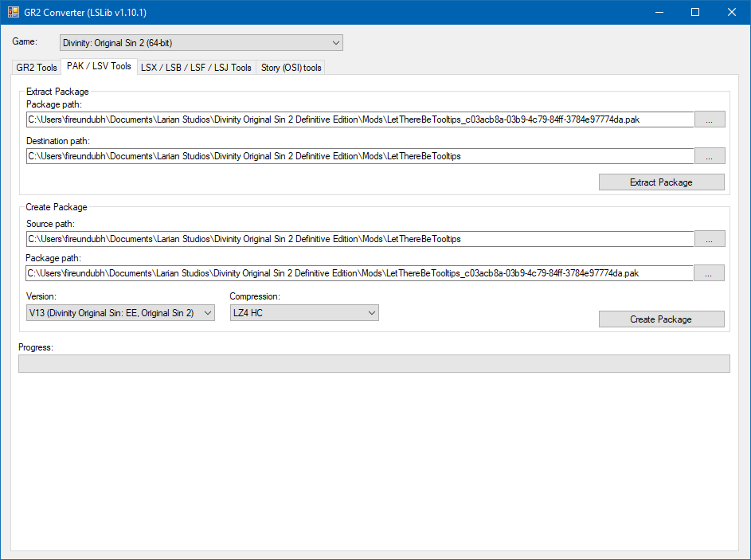Click the Extract Package path text field
This screenshot has height=560, width=751.
pyautogui.click(x=359, y=119)
